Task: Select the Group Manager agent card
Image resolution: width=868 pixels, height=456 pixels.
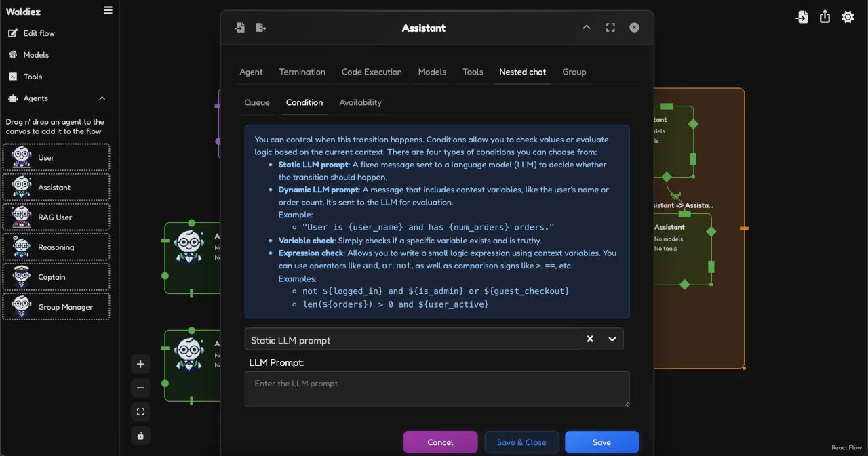Action: tap(56, 306)
